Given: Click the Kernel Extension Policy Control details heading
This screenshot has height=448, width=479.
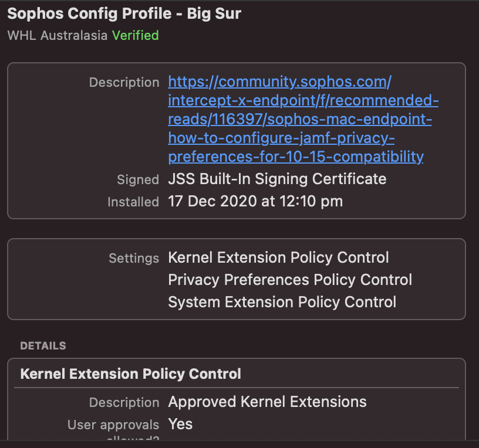Looking at the screenshot, I should 130,374.
